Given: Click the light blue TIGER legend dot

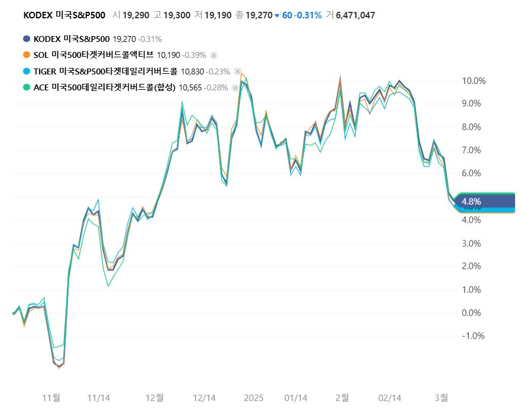Looking at the screenshot, I should pyautogui.click(x=27, y=71).
